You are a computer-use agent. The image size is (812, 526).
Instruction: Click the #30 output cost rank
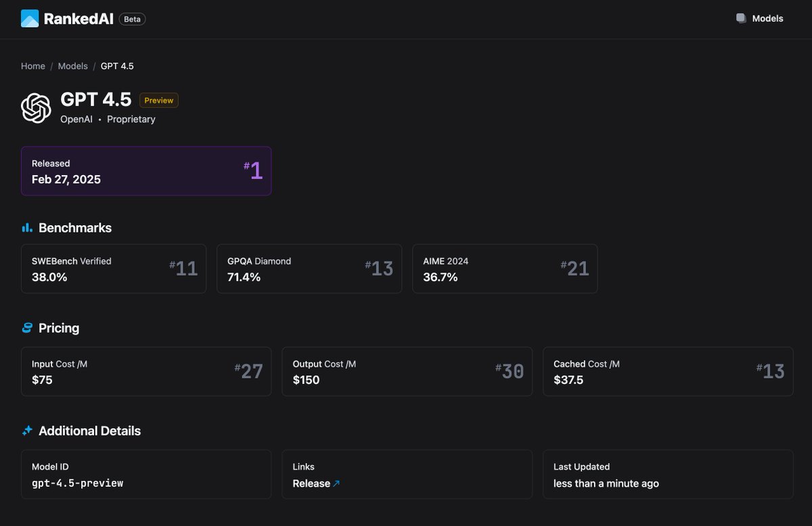tap(510, 371)
